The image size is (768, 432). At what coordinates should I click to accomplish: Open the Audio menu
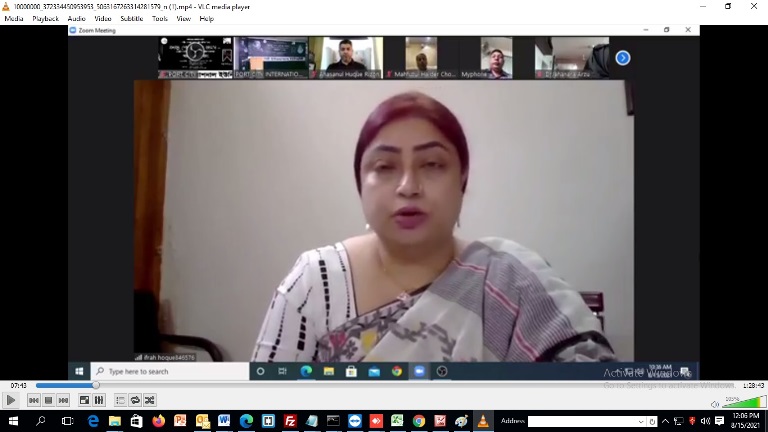coord(76,19)
